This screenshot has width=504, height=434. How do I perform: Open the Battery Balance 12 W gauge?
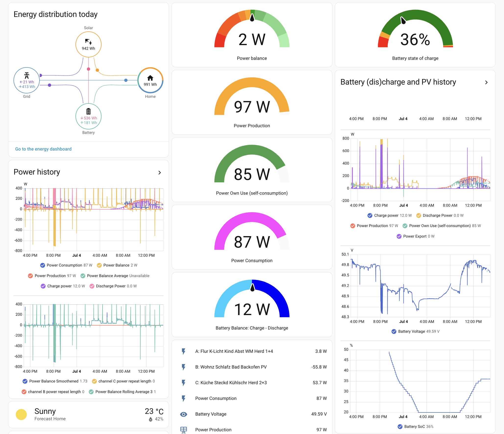pos(252,305)
